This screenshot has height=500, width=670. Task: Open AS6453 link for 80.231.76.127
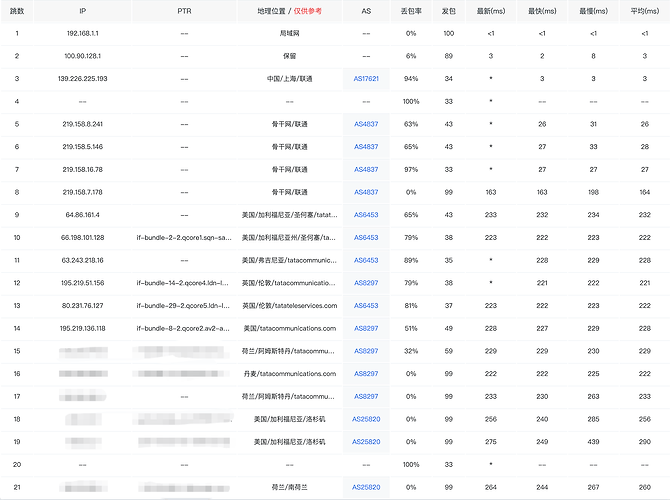(x=366, y=305)
